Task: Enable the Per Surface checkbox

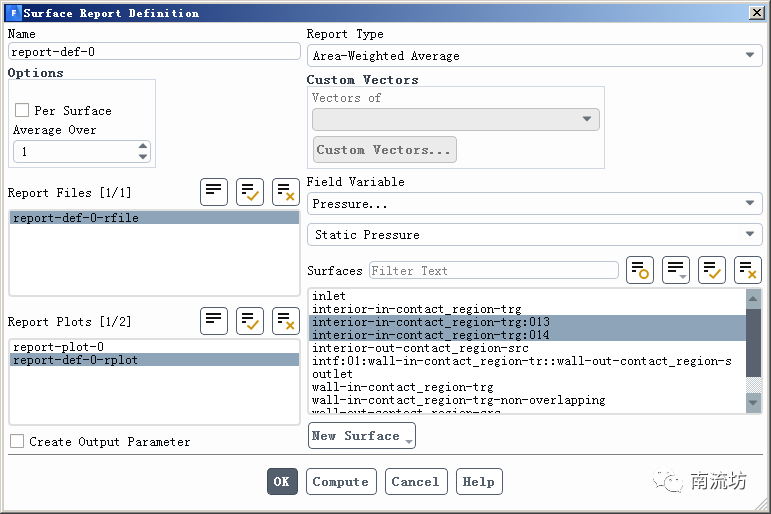Action: click(22, 111)
